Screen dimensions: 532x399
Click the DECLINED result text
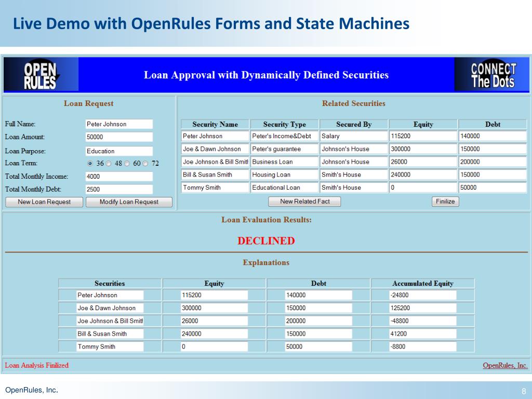pyautogui.click(x=266, y=241)
